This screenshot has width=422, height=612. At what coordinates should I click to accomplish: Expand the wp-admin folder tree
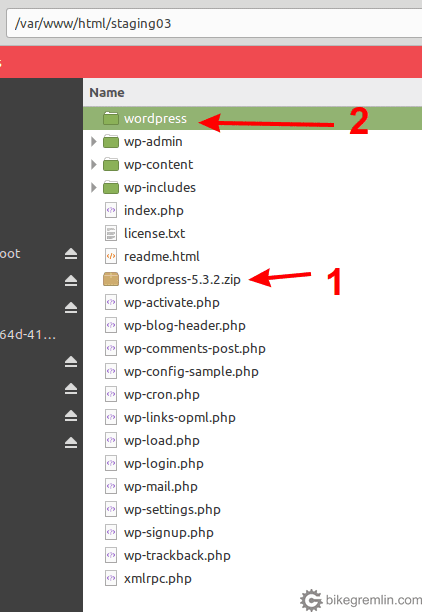[x=93, y=141]
